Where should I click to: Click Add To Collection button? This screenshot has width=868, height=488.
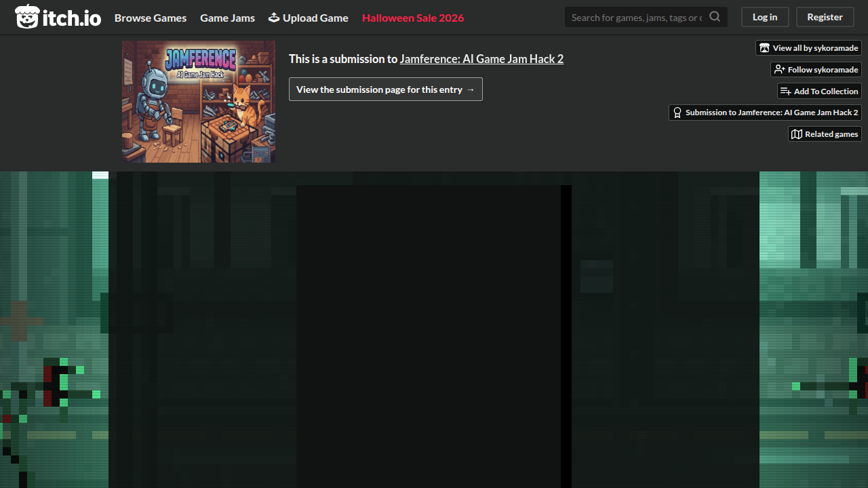819,91
